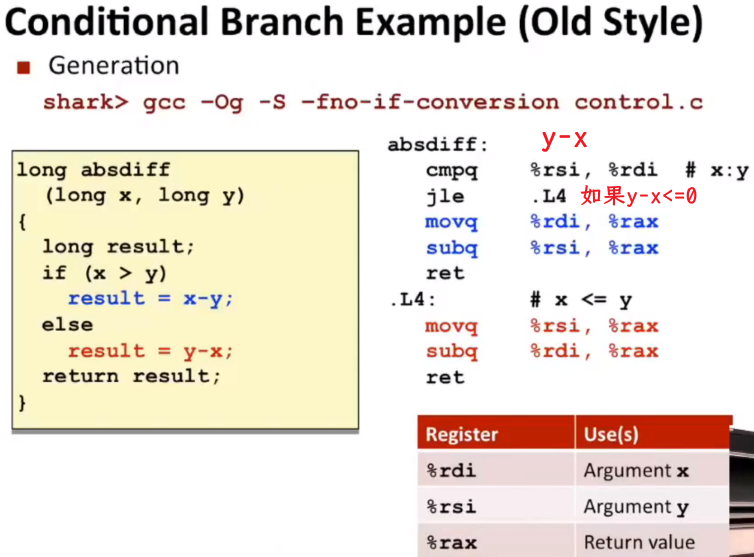Screen dimensions: 754x557
Task: Click the red 'y-x' annotation
Action: 564,140
